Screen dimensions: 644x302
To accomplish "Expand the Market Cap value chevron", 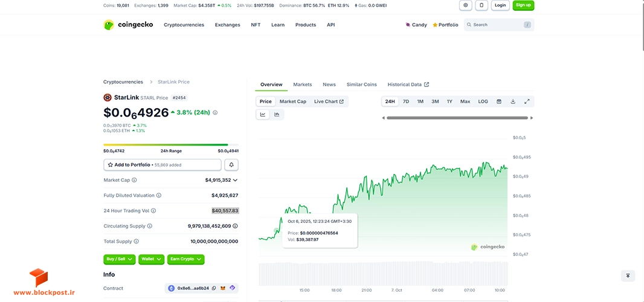I will (x=235, y=180).
